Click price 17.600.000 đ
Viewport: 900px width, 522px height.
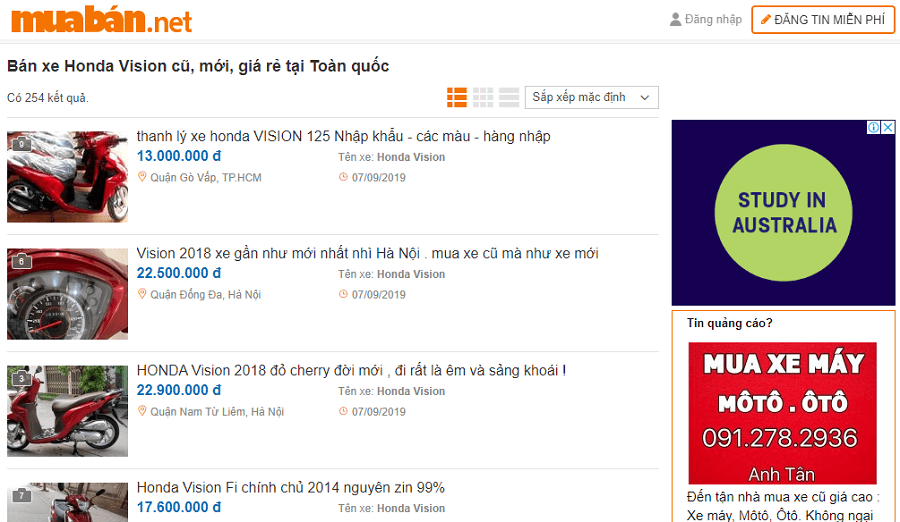179,508
